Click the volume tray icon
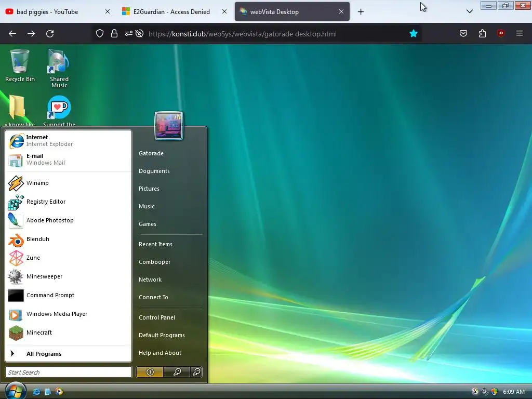Screen dimensions: 532x399 [485, 392]
